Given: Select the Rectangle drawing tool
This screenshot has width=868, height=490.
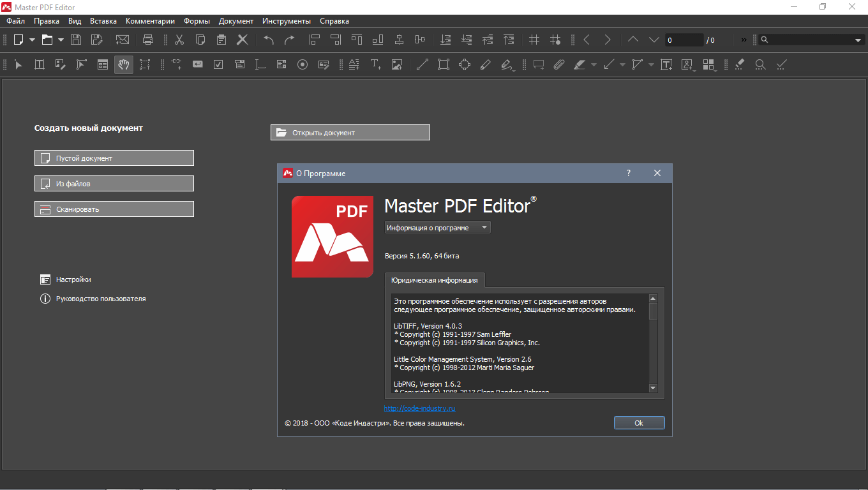Looking at the screenshot, I should [444, 64].
